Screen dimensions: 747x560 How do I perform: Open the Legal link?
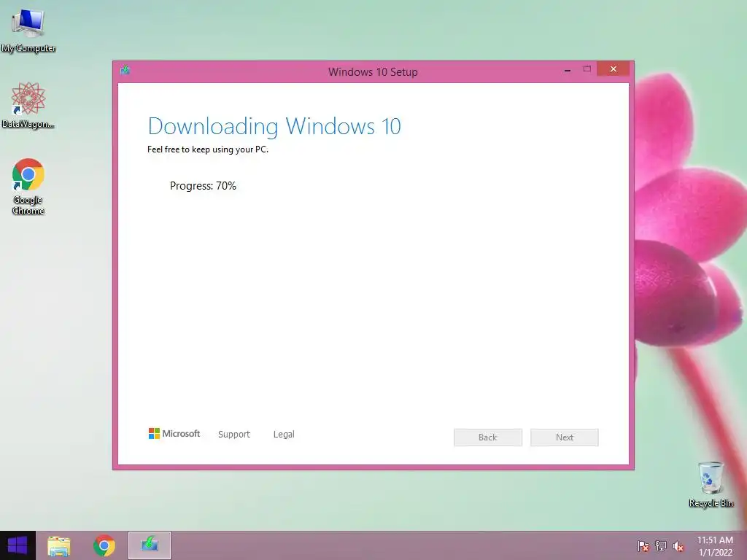(x=284, y=435)
